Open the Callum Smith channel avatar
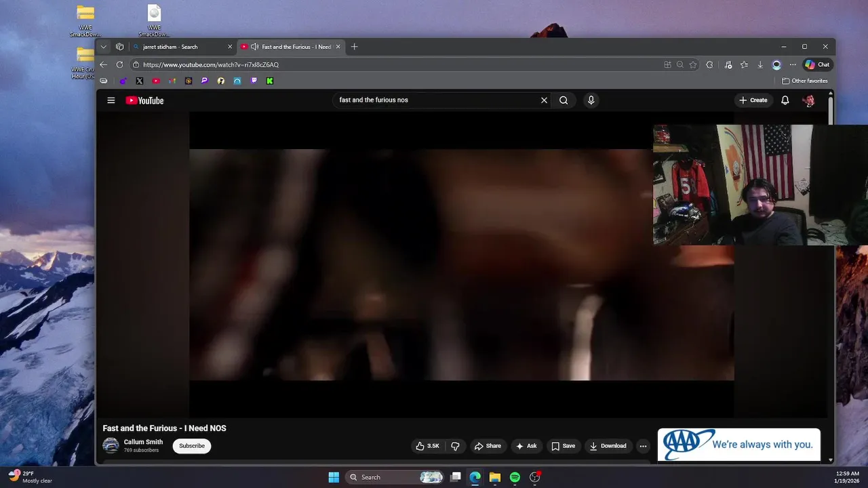The height and width of the screenshot is (488, 868). [x=111, y=445]
